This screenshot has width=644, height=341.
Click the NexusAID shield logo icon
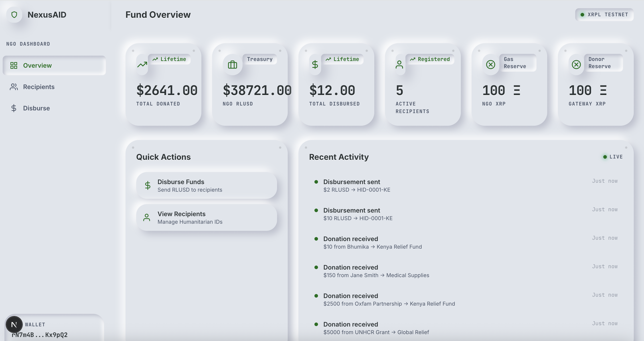(x=14, y=15)
